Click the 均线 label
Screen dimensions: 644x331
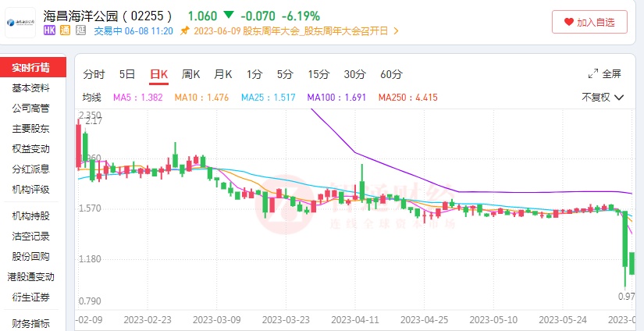pyautogui.click(x=91, y=98)
